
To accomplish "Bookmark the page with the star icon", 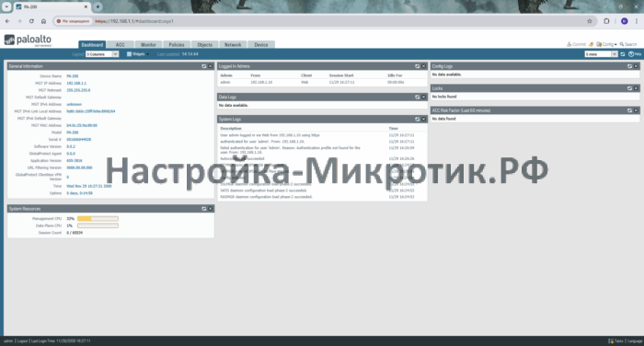I will 590,21.
